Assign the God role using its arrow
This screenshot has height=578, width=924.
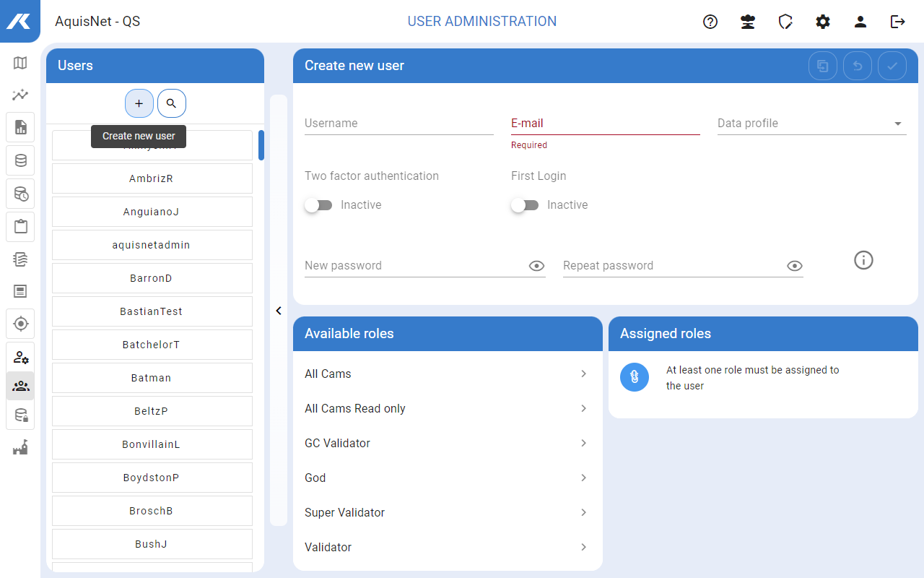[x=583, y=478]
